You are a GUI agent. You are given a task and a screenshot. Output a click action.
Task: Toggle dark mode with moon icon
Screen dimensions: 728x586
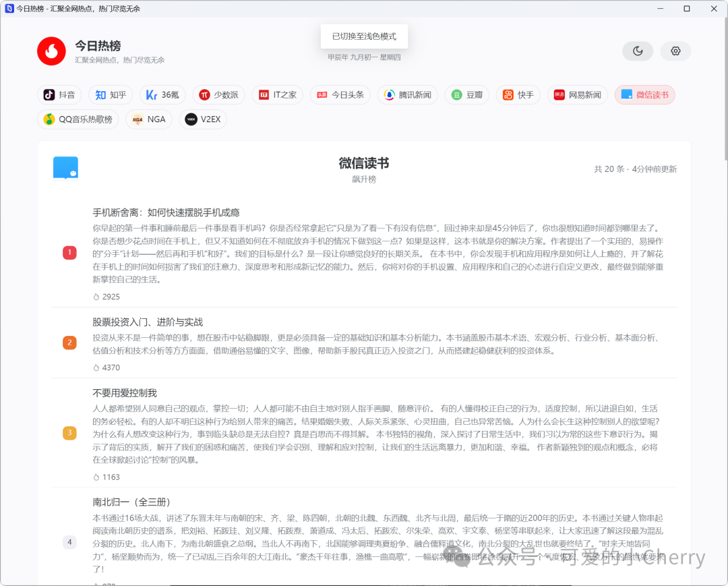click(x=638, y=51)
